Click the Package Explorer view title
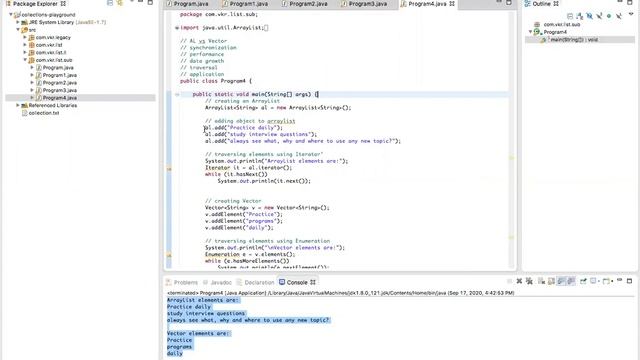The width and height of the screenshot is (640, 360). [35, 4]
